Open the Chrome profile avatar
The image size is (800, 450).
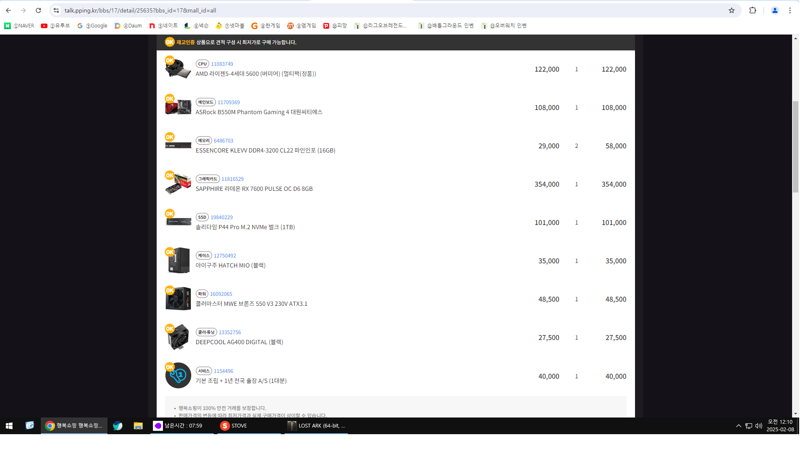tap(774, 10)
